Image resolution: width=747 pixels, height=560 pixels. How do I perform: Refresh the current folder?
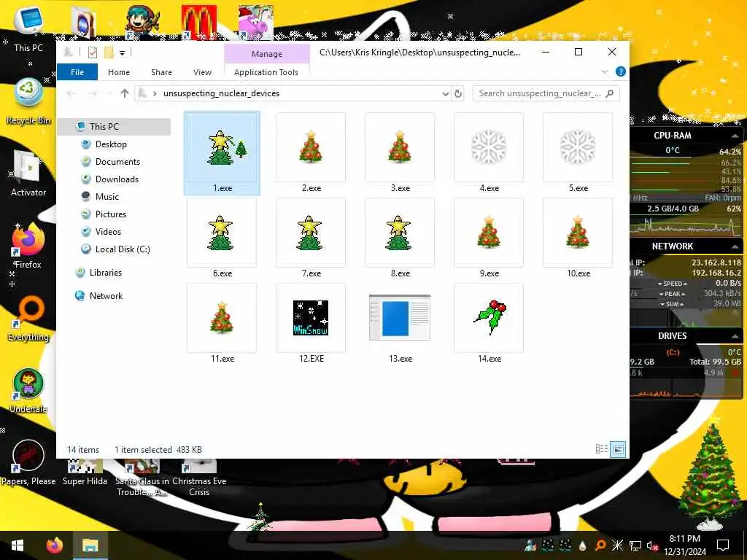pyautogui.click(x=458, y=93)
